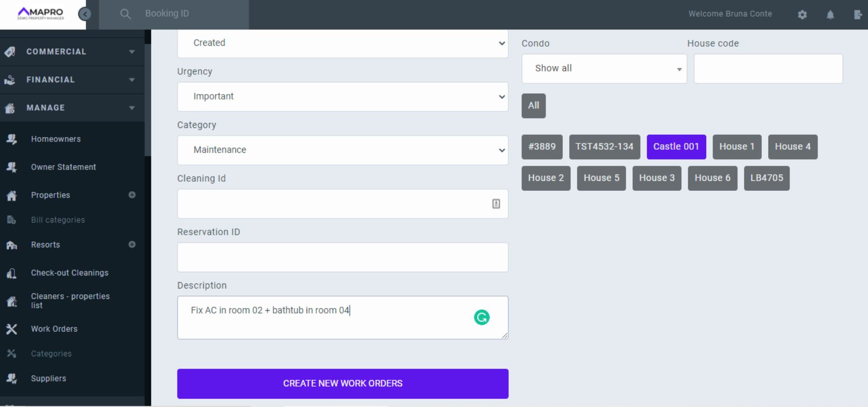Select the Check-out Cleanings icon
Viewport: 868px width, 407px height.
tap(12, 273)
